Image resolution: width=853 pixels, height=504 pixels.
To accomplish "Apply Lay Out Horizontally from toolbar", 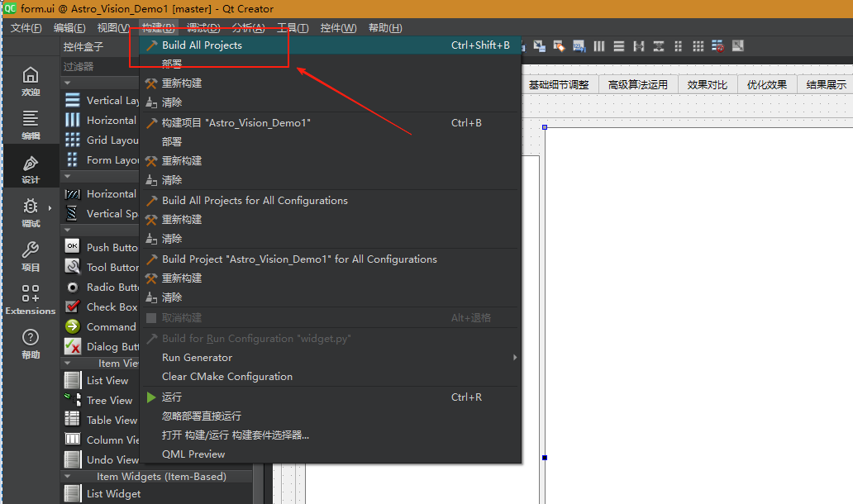I will pyautogui.click(x=599, y=46).
